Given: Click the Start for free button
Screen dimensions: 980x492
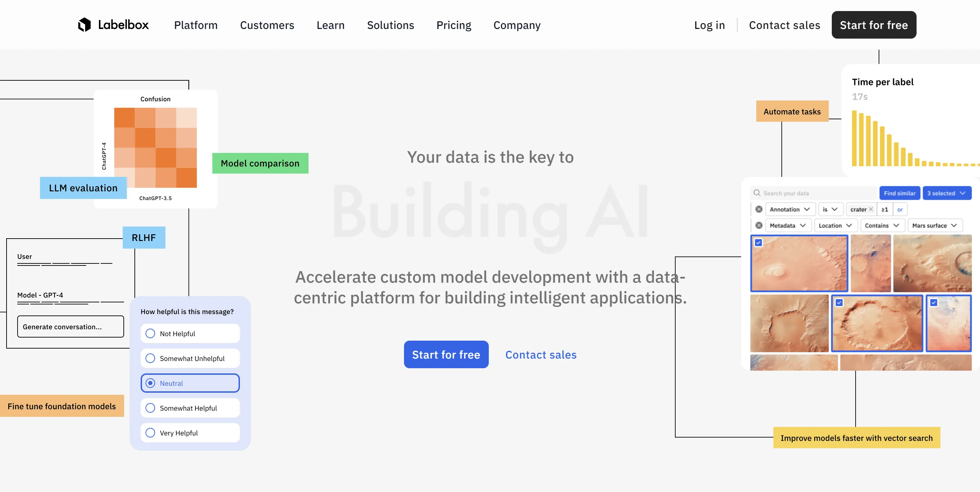Looking at the screenshot, I should coord(874,24).
